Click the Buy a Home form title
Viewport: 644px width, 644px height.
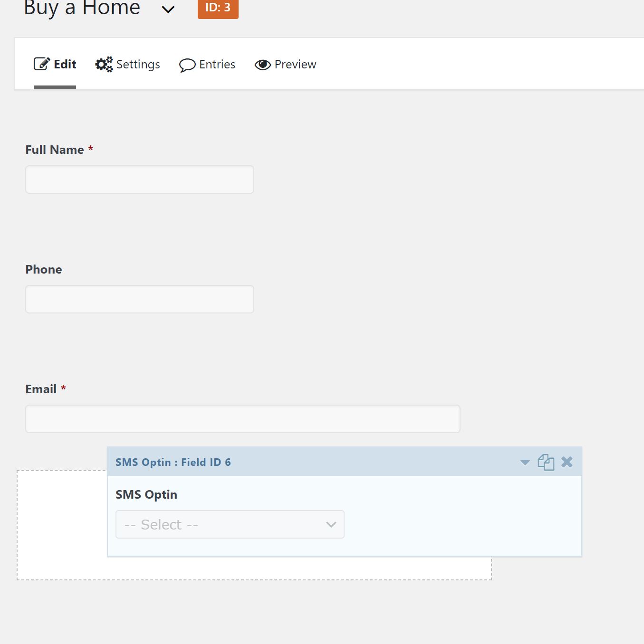tap(82, 8)
